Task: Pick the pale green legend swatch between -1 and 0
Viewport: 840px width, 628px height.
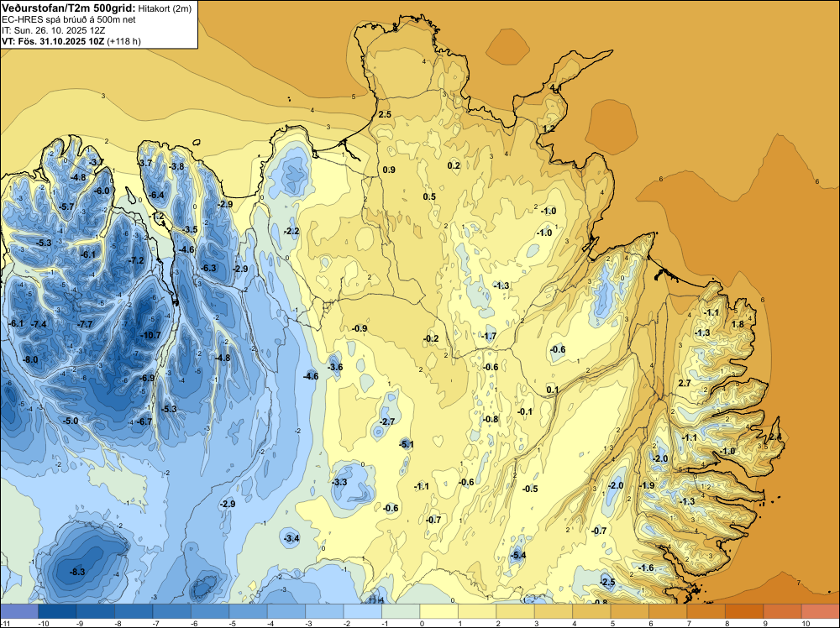Action: tap(401, 611)
